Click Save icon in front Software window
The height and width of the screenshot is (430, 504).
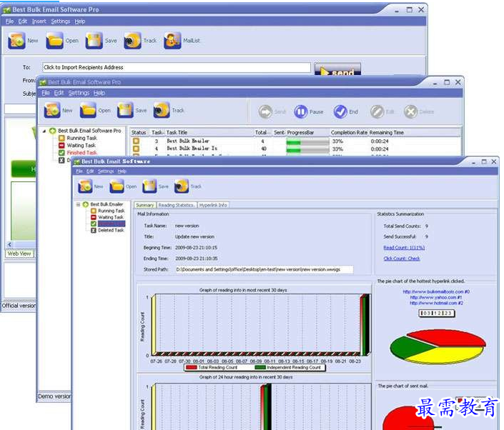(149, 186)
